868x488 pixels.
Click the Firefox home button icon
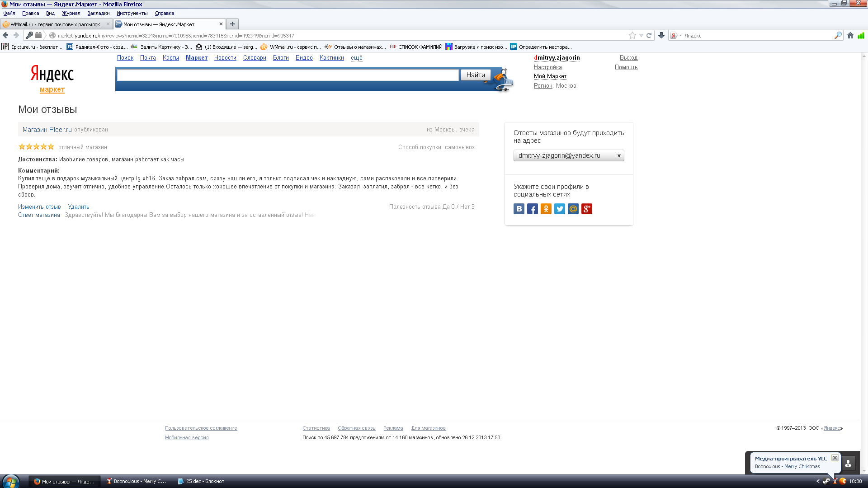pyautogui.click(x=850, y=35)
